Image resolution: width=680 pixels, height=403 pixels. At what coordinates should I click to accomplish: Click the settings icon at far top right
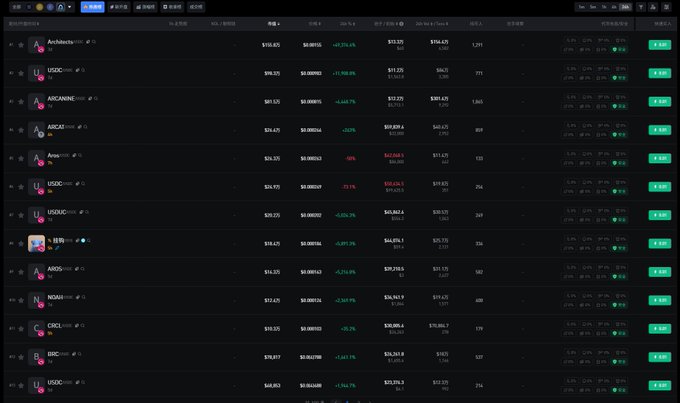pos(667,7)
